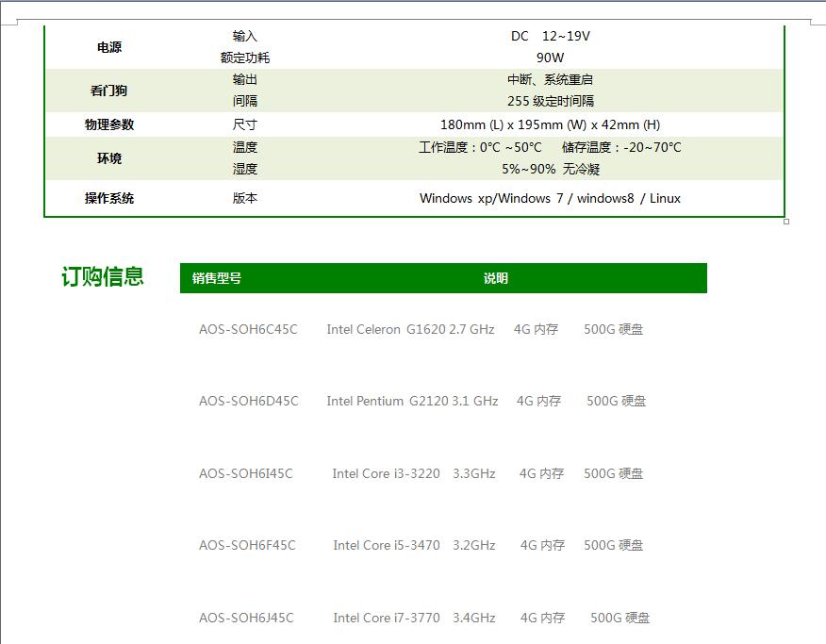The height and width of the screenshot is (644, 826).
Task: Place cursor on AOS-SOH6J45C model text
Action: [x=246, y=618]
